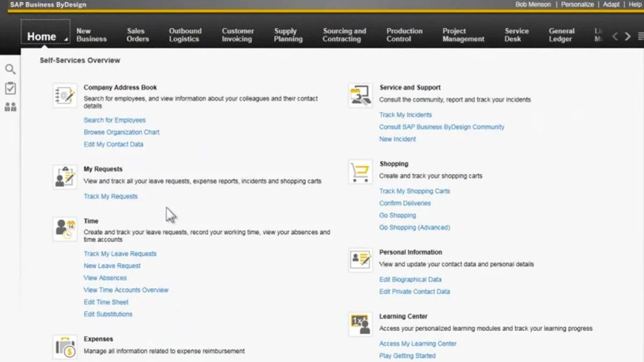Click the Self-Services Overview heading

(x=80, y=61)
